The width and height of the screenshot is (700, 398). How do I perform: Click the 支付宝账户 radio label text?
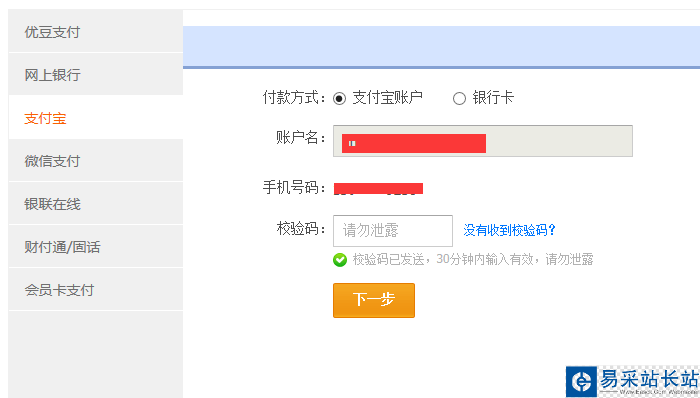tap(388, 98)
